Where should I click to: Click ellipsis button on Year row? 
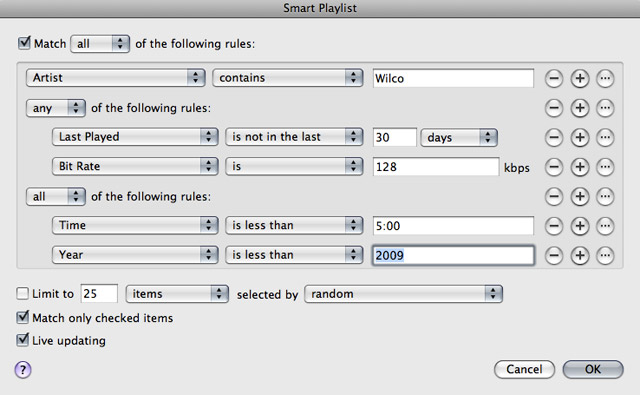point(605,255)
